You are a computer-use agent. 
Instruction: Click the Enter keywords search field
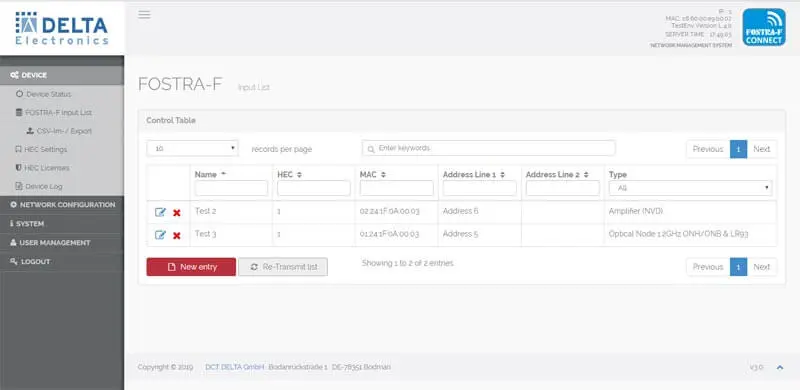pos(489,148)
